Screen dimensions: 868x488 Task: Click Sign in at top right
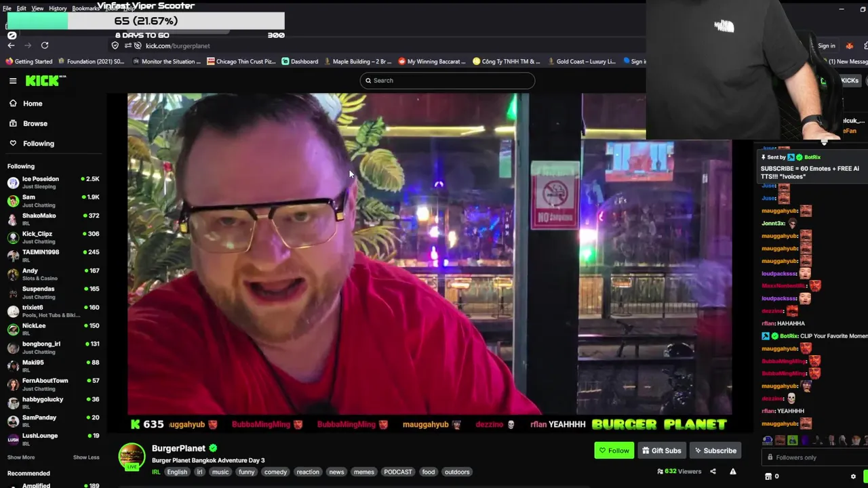[826, 46]
